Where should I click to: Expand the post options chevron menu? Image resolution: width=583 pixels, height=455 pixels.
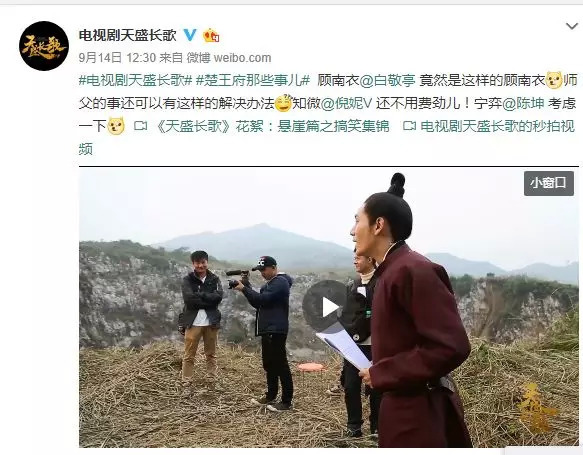572,26
